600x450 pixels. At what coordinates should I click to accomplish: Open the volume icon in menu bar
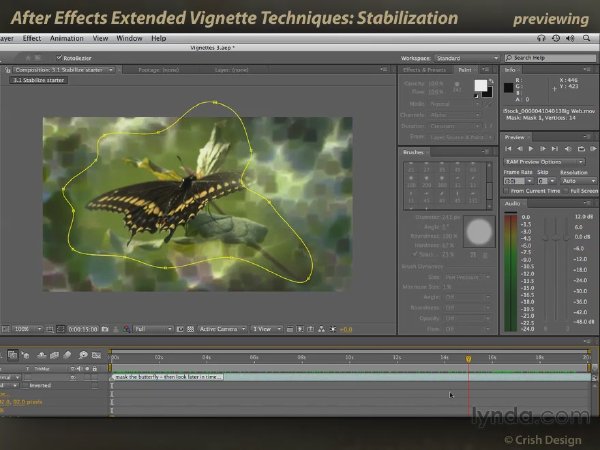pos(570,38)
